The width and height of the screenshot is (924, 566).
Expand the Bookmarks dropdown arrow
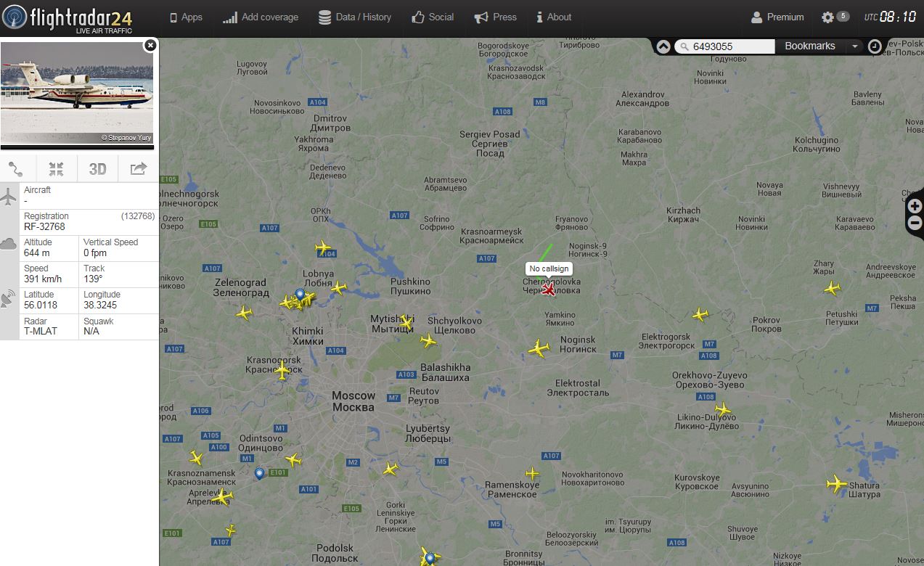pyautogui.click(x=855, y=46)
